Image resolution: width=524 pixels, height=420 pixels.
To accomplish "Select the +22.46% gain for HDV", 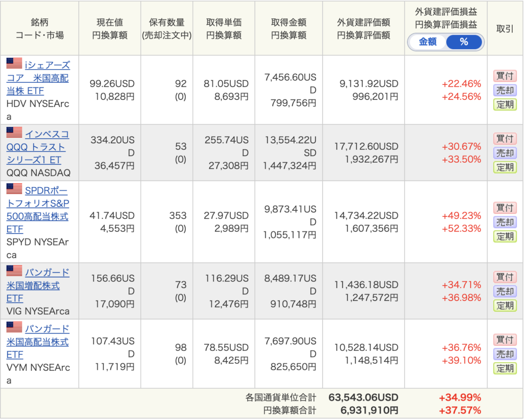I will 462,83.
